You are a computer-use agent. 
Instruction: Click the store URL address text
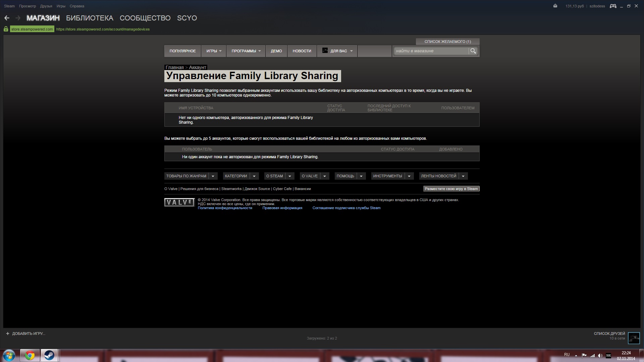(x=103, y=29)
